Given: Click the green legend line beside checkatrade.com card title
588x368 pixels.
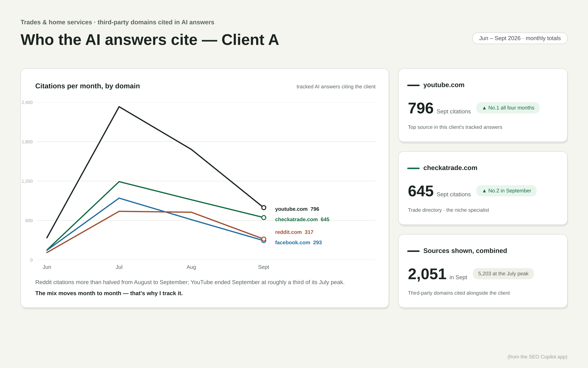Looking at the screenshot, I should pos(413,168).
